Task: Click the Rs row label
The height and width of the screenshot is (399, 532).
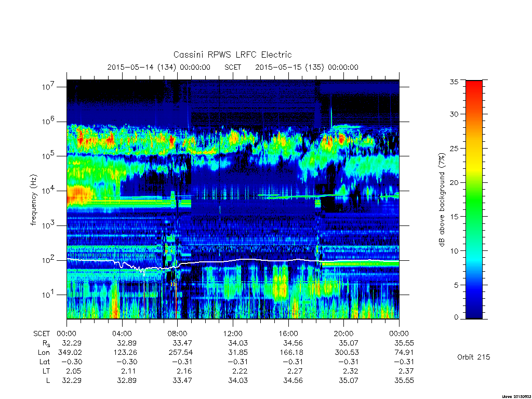Action: point(46,343)
